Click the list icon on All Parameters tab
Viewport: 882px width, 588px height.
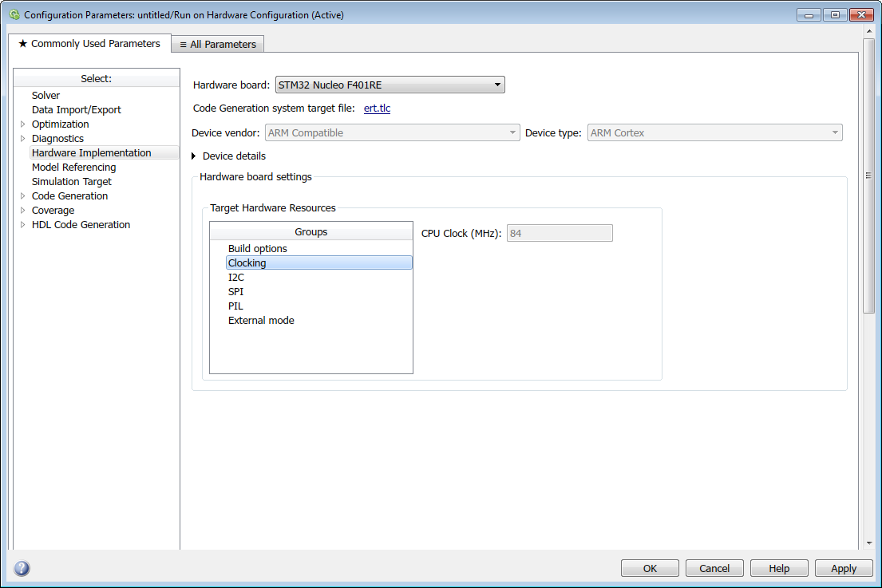point(182,44)
